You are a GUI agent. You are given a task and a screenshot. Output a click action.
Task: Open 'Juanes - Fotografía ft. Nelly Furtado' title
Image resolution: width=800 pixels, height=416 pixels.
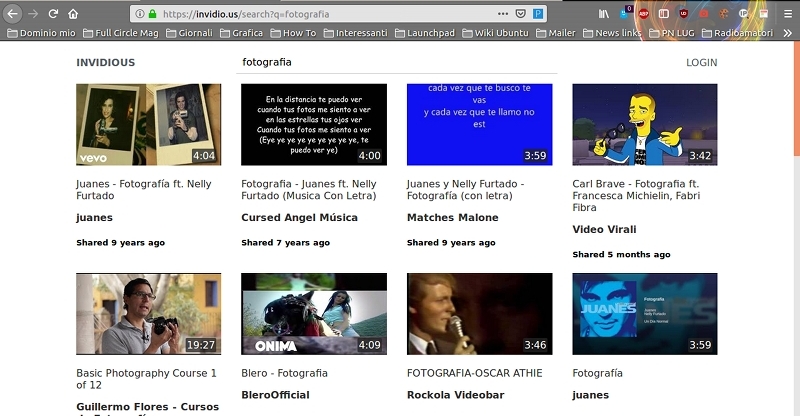point(144,189)
